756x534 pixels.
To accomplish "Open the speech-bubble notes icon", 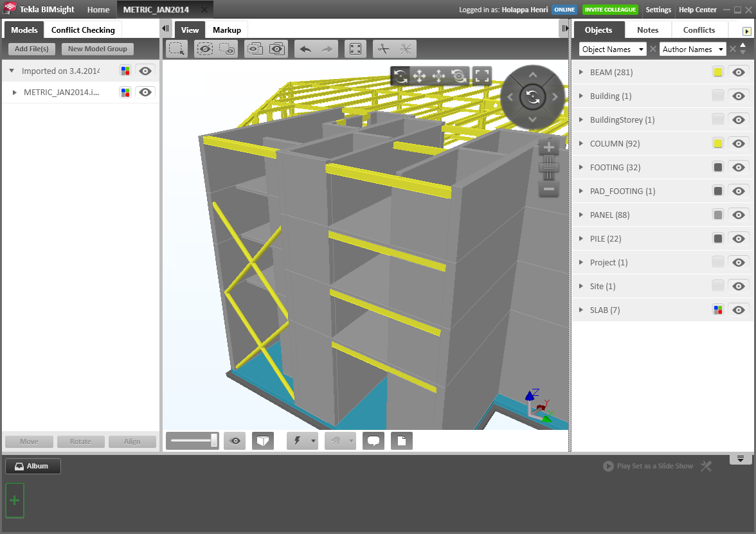I will point(373,441).
